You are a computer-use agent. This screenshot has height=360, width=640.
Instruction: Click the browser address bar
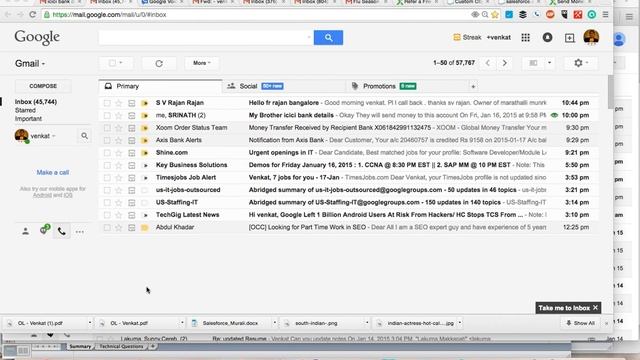(x=257, y=15)
